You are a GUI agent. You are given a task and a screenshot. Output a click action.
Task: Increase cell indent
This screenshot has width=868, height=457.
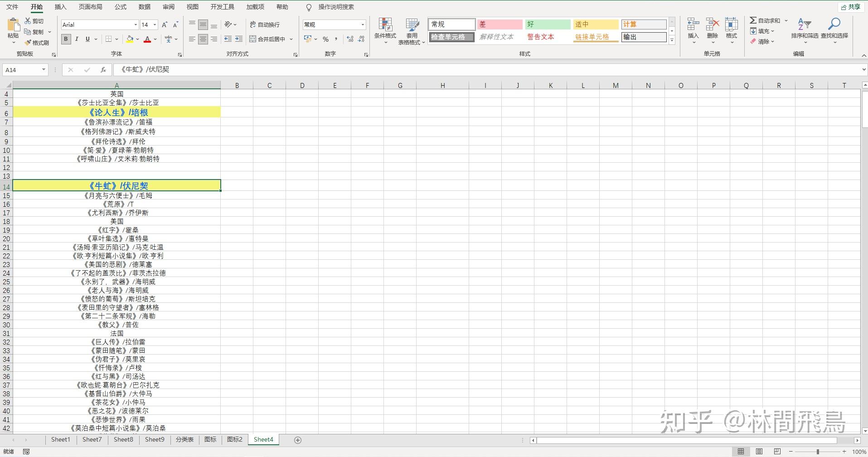tap(239, 39)
